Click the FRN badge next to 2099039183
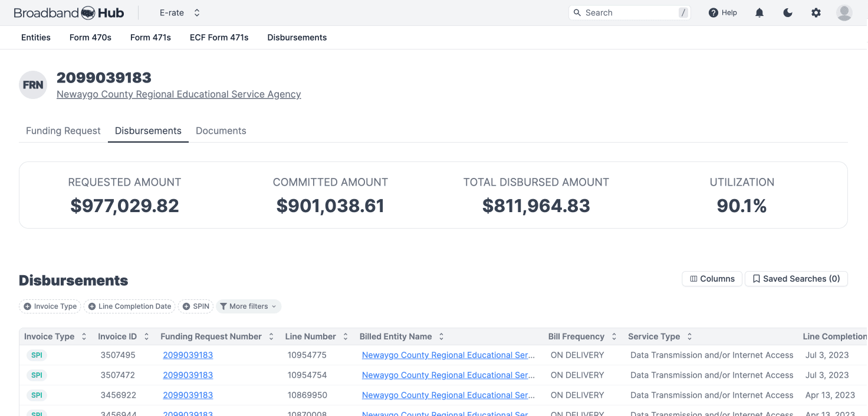Image resolution: width=868 pixels, height=416 pixels. (x=32, y=85)
